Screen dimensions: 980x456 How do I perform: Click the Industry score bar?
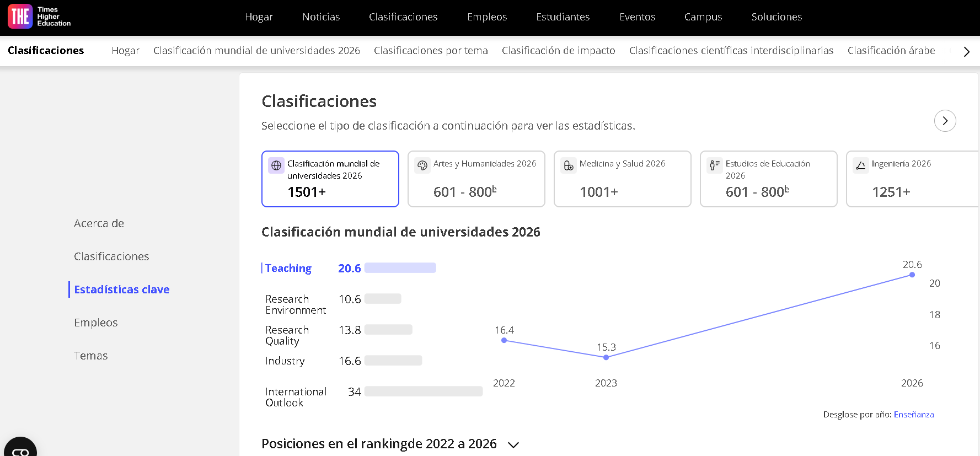click(393, 361)
